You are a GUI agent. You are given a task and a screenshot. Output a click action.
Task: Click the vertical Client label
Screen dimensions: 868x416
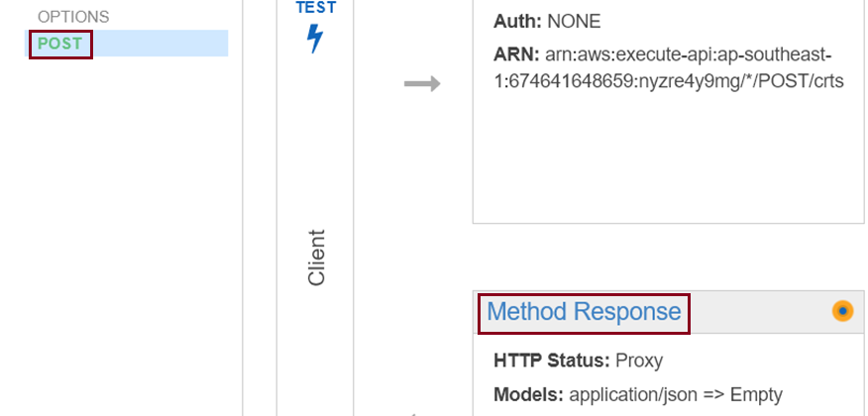(316, 258)
